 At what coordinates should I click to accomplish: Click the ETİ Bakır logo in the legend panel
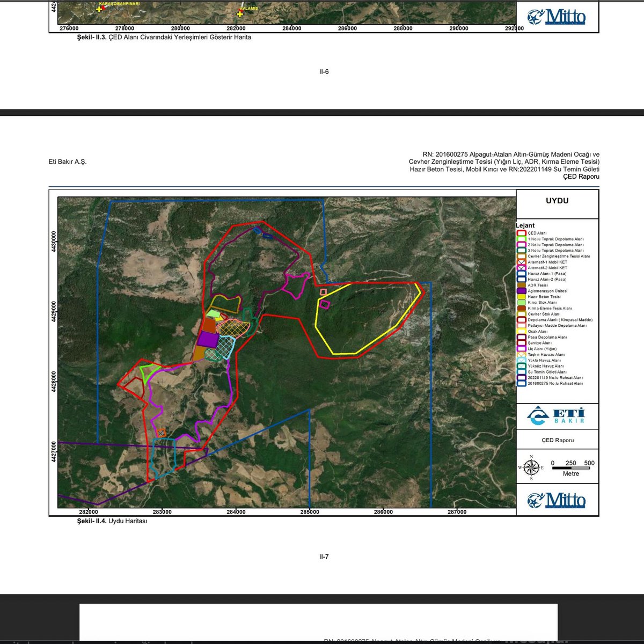pos(557,416)
